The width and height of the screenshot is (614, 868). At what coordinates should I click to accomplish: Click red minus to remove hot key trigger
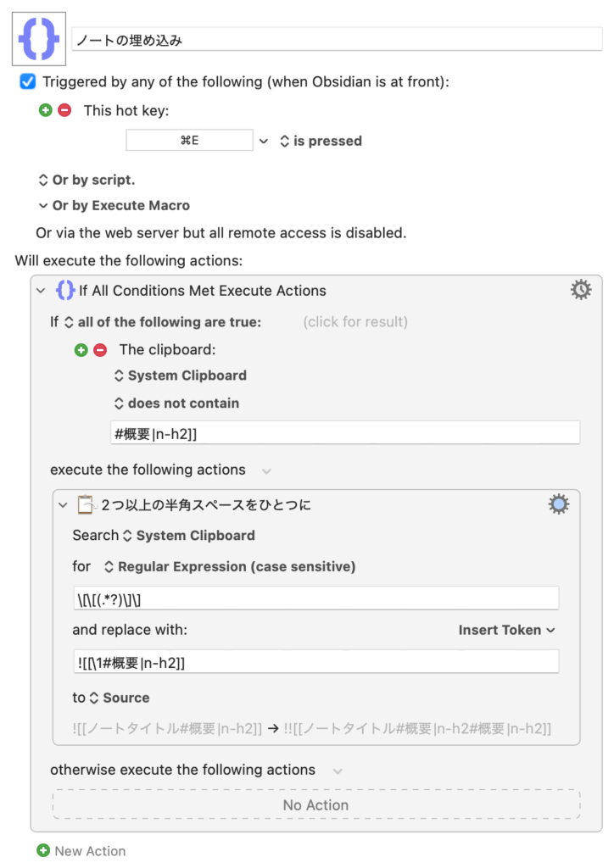pos(64,110)
